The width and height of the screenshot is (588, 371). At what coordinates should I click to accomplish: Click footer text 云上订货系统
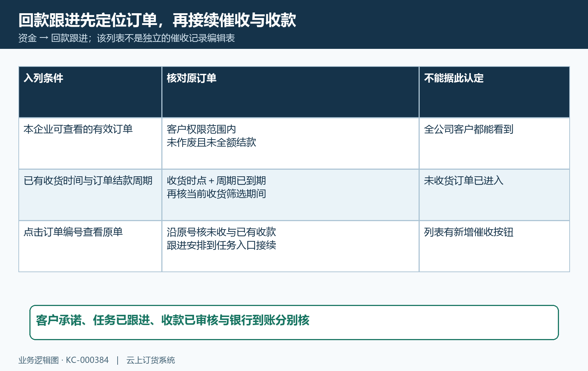(x=151, y=360)
